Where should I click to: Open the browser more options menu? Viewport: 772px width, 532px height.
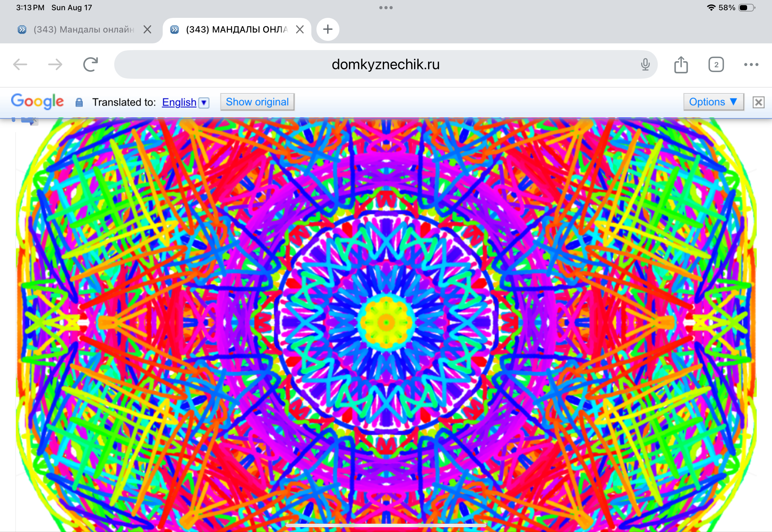(751, 64)
